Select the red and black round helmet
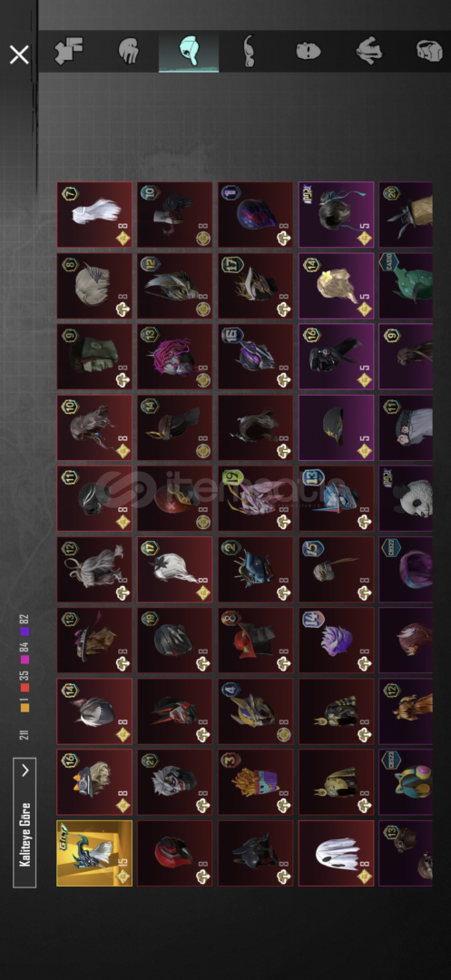This screenshot has width=451, height=980. [x=175, y=853]
